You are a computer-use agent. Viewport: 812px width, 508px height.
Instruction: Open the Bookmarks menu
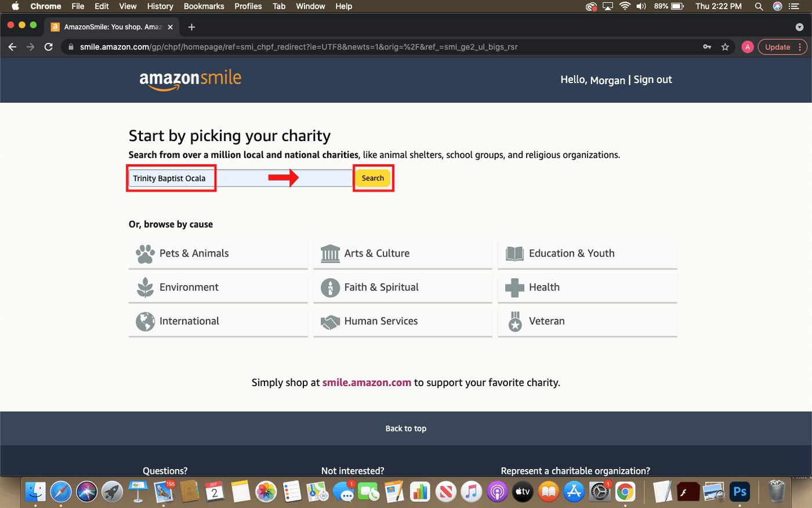tap(204, 6)
